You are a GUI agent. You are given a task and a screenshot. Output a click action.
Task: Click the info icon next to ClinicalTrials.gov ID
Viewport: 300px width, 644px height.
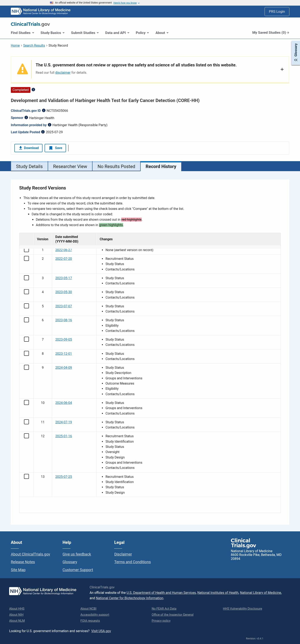coord(44,111)
